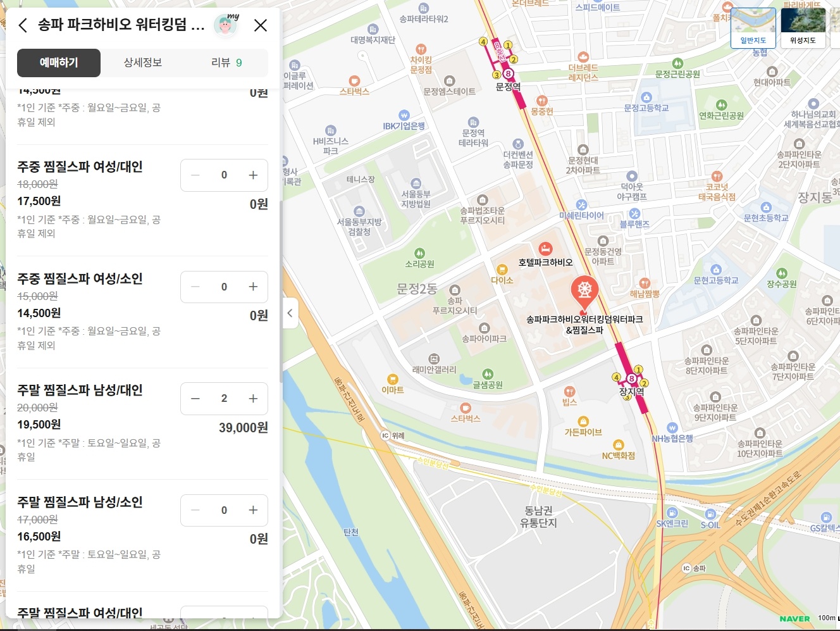Click the 몽중헌 restaurant icon
The height and width of the screenshot is (631, 840).
[x=541, y=101]
